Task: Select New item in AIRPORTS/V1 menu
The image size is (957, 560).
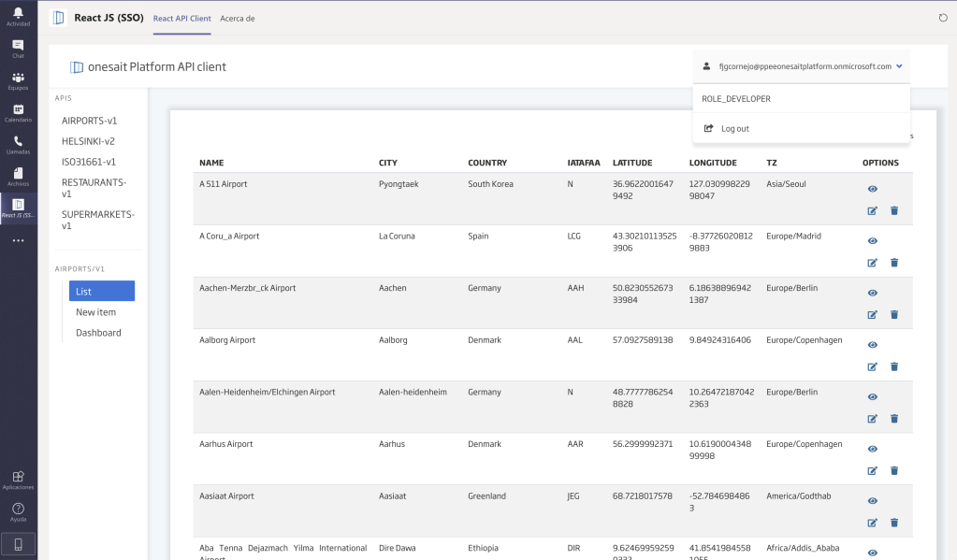Action: pos(95,312)
